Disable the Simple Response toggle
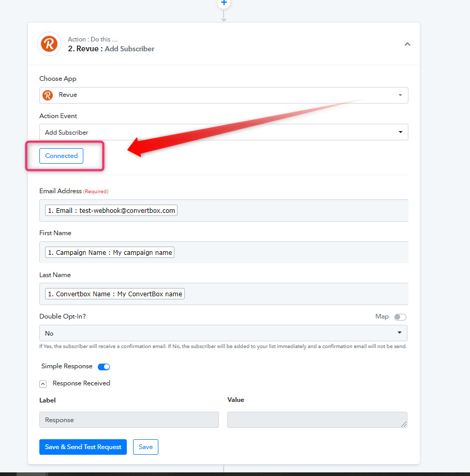The height and width of the screenshot is (476, 470). (104, 367)
